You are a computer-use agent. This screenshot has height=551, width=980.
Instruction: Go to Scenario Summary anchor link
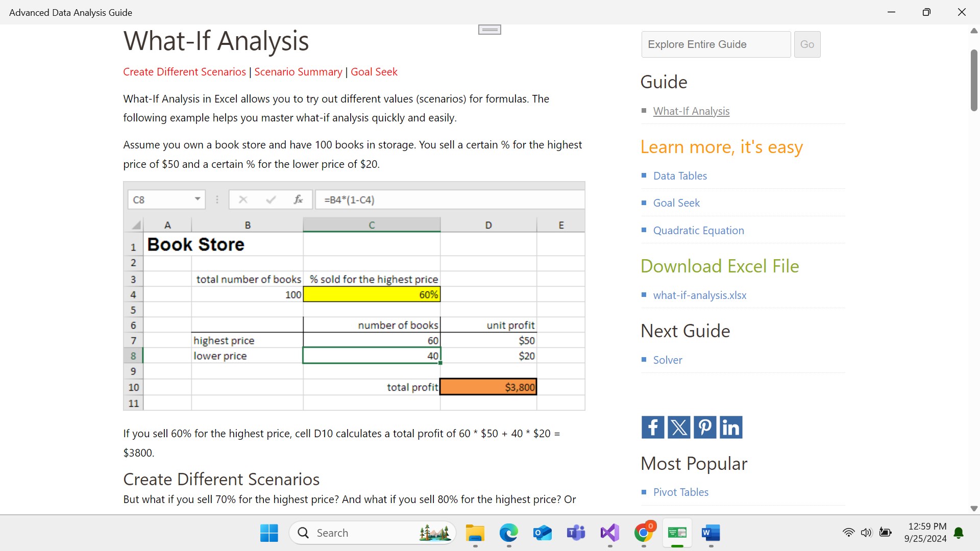coord(298,72)
